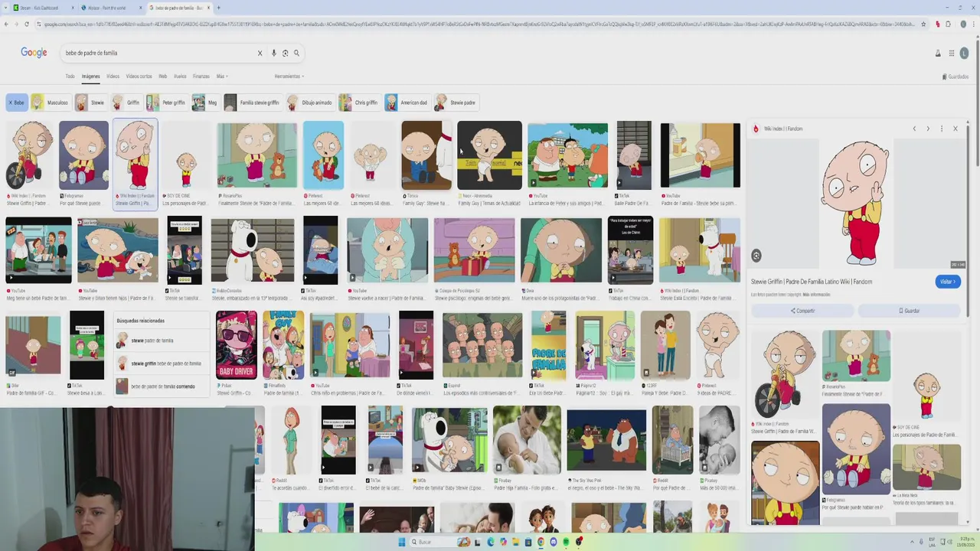The width and height of the screenshot is (980, 551).
Task: Click the magnifying glass search icon
Action: 296,53
